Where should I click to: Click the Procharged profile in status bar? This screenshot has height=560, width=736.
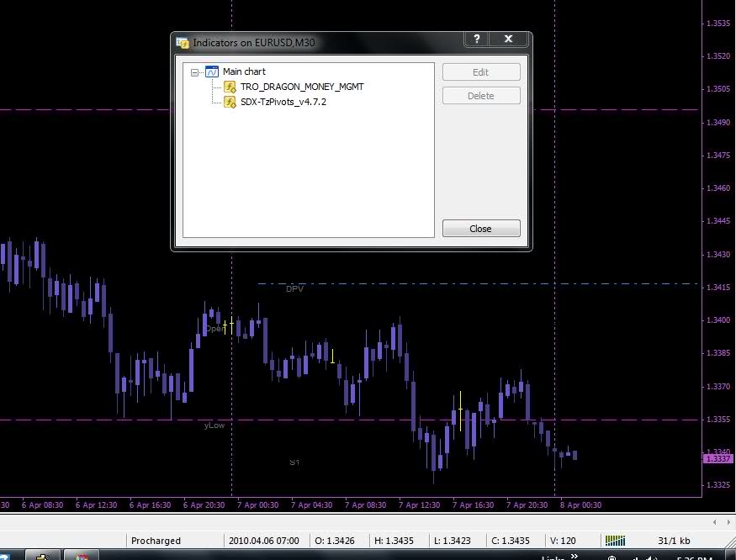click(156, 541)
